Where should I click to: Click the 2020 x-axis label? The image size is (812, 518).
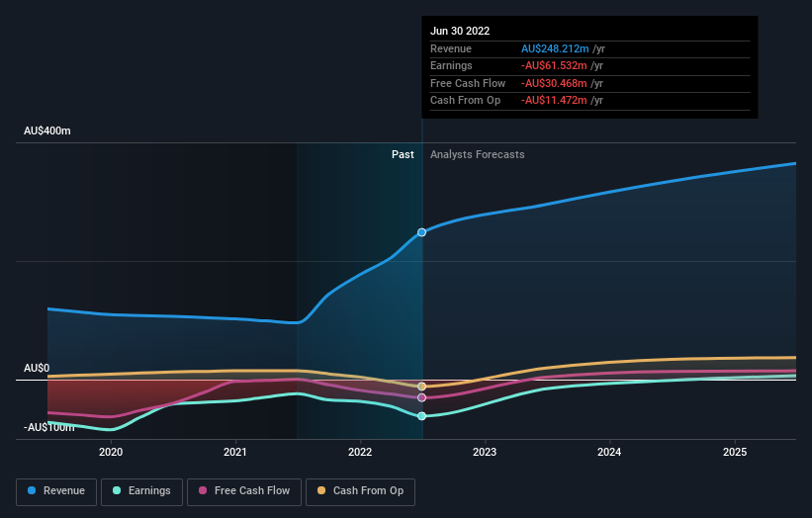(x=111, y=452)
